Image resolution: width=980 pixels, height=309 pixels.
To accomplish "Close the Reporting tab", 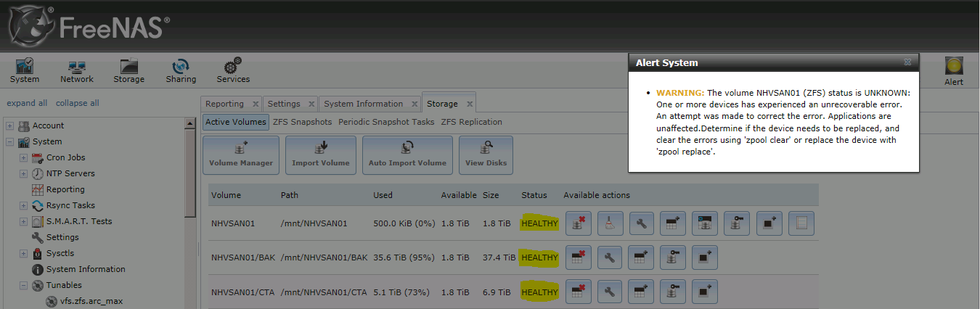I will click(x=255, y=104).
